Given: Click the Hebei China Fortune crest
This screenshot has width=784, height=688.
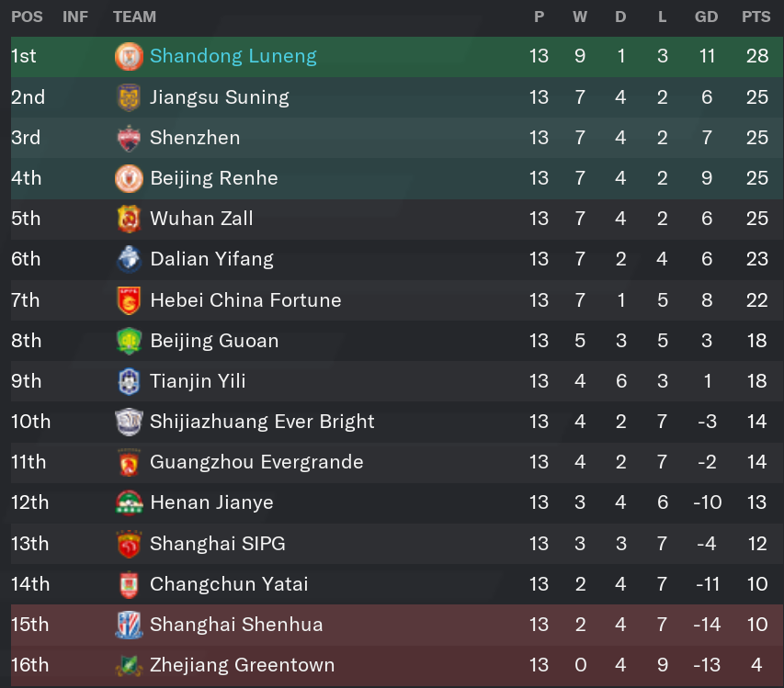Looking at the screenshot, I should (x=129, y=300).
